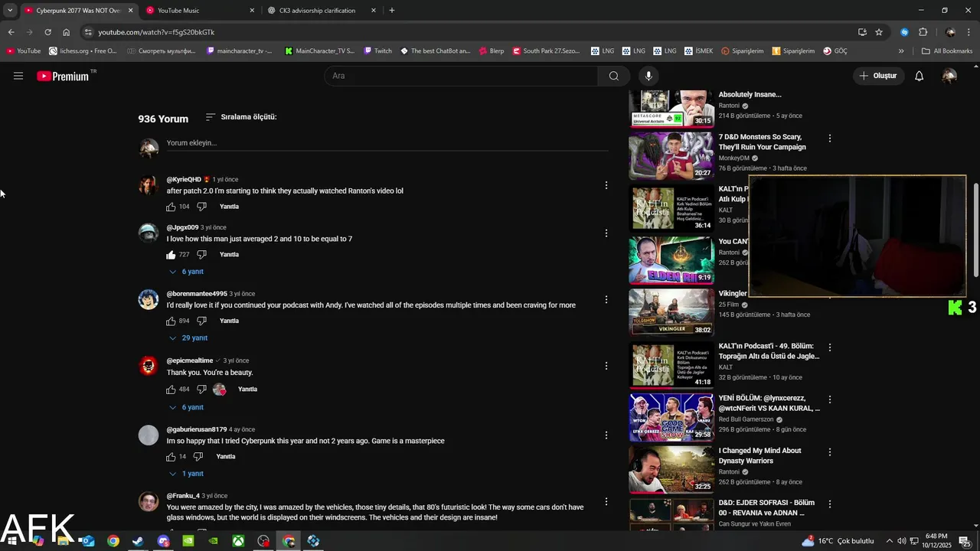The width and height of the screenshot is (980, 551).
Task: Open the Sıralama ölçütü sort dropdown
Action: click(x=241, y=117)
